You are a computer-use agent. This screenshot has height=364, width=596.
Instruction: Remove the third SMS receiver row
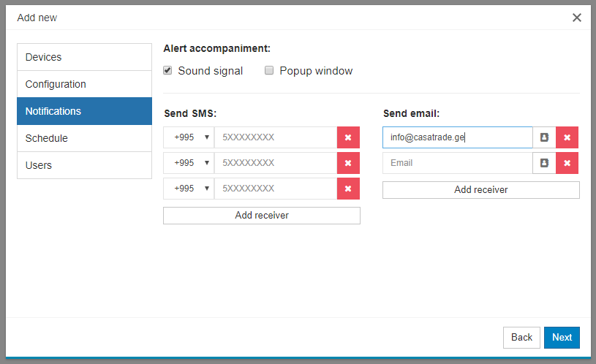(x=348, y=189)
